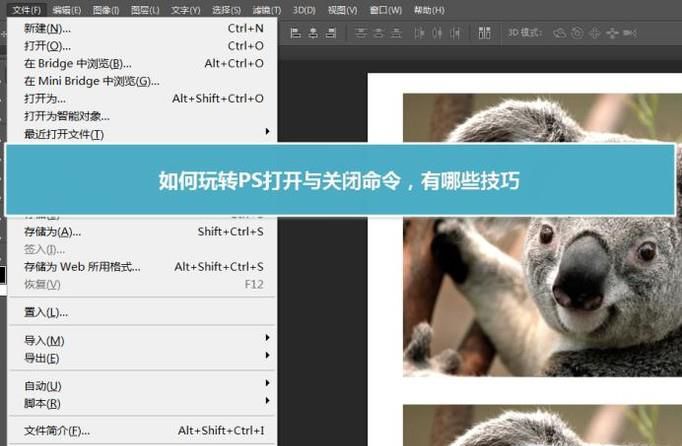Image resolution: width=682 pixels, height=446 pixels.
Task: Expand the 自动(U) submenu arrow
Action: tap(267, 383)
